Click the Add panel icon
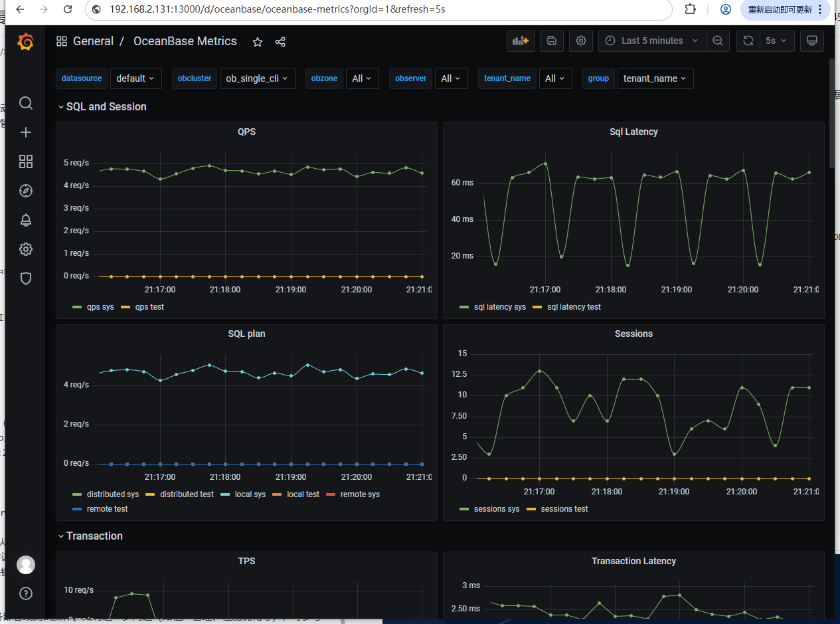 [521, 41]
